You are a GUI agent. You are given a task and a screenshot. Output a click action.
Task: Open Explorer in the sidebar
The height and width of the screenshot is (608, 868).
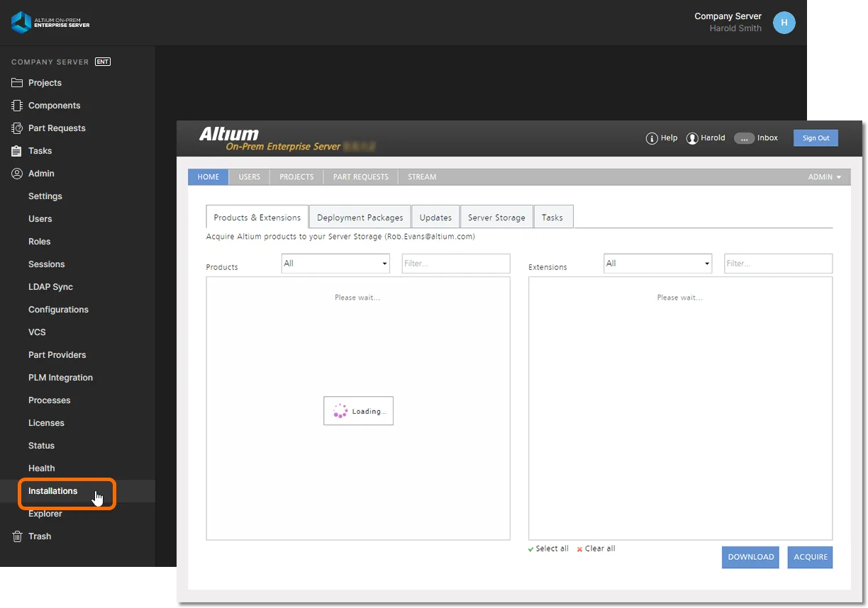click(45, 514)
